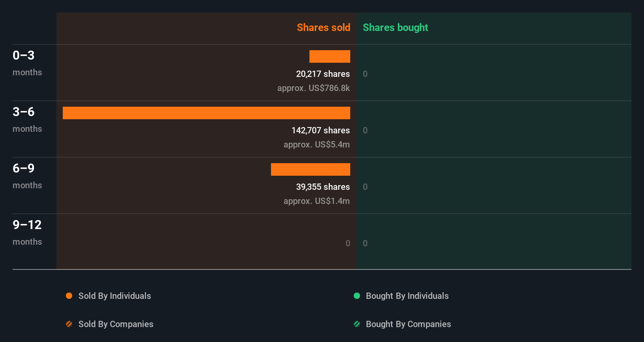
Task: Click the shares bought 0 in 3–6 months row
Action: (x=365, y=130)
